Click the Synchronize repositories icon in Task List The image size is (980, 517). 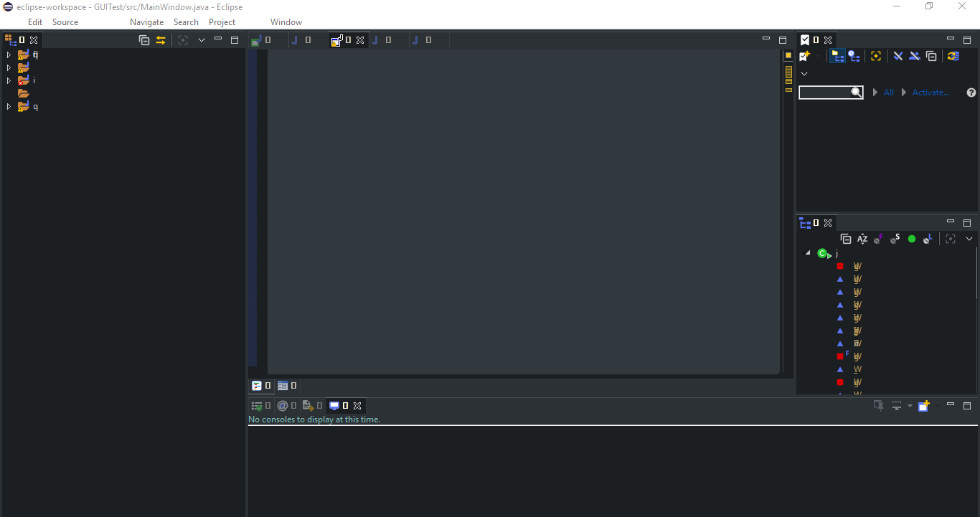(x=953, y=56)
